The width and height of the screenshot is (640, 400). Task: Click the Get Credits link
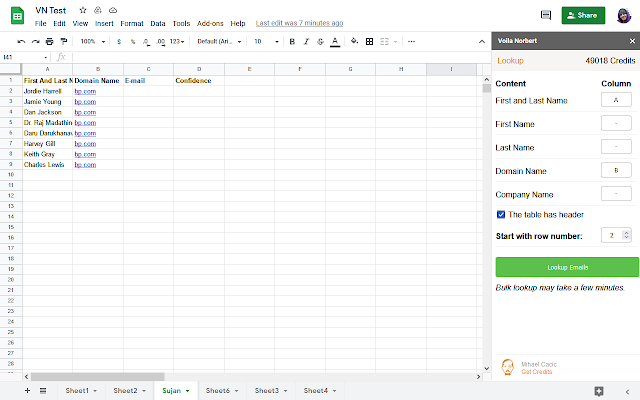click(x=536, y=372)
